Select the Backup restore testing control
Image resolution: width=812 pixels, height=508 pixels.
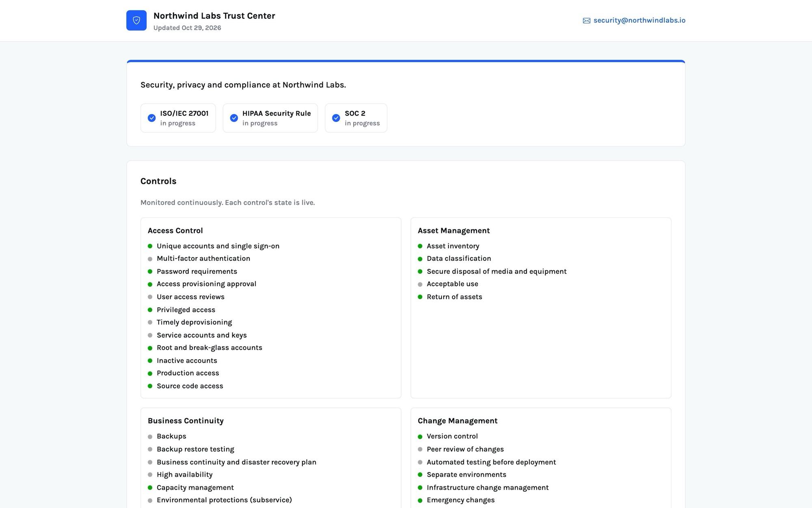(x=195, y=449)
